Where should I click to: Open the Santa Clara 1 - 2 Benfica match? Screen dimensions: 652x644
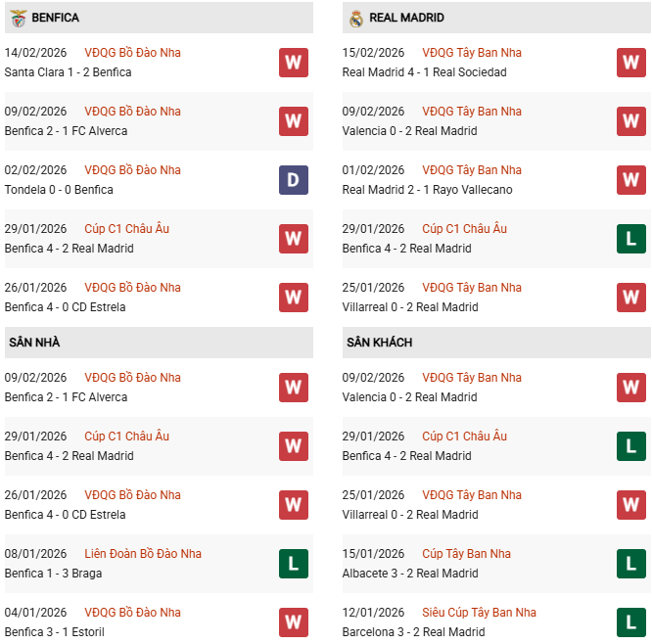(68, 72)
